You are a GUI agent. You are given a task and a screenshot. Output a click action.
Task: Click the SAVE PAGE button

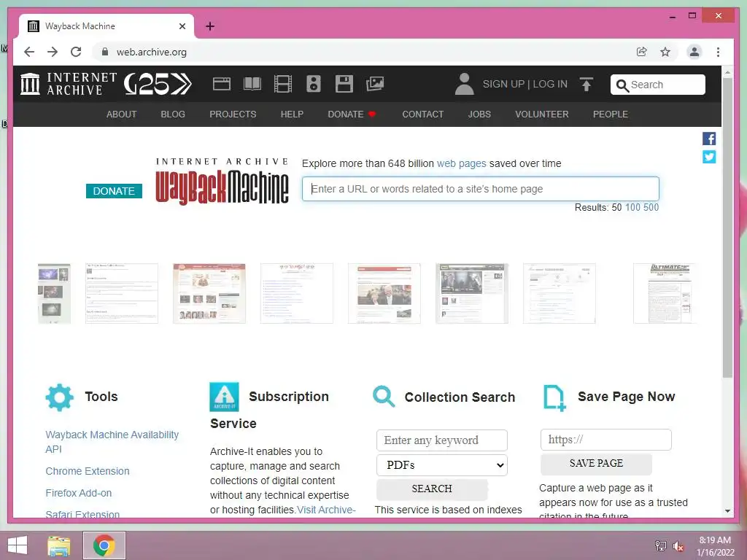click(596, 463)
